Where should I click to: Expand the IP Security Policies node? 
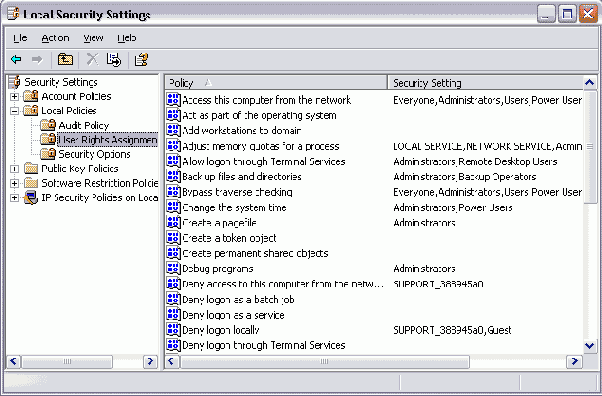[x=15, y=198]
